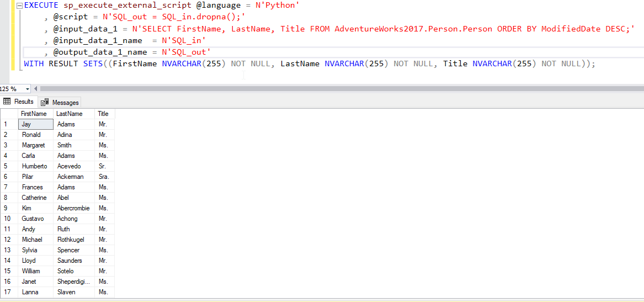
Task: Click '@input_data_1_name' in the query
Action: [x=97, y=41]
